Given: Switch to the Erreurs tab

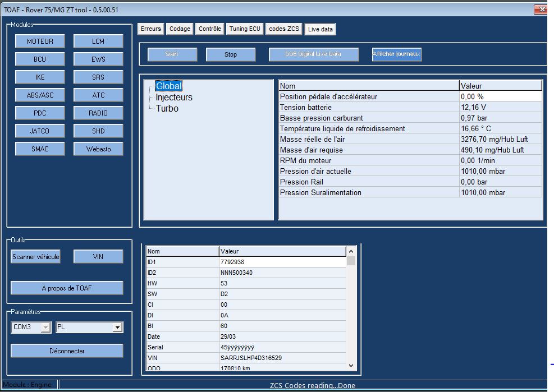Looking at the screenshot, I should tap(151, 29).
